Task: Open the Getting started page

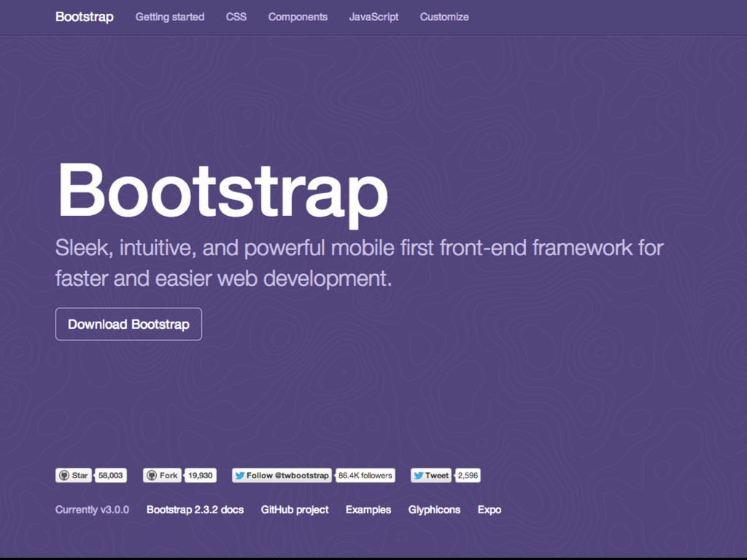Action: [170, 17]
